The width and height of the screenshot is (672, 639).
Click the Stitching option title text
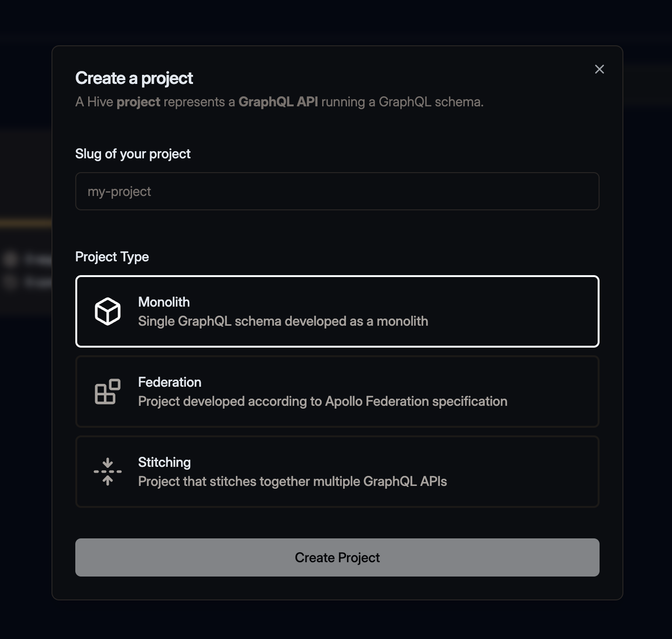tap(164, 462)
